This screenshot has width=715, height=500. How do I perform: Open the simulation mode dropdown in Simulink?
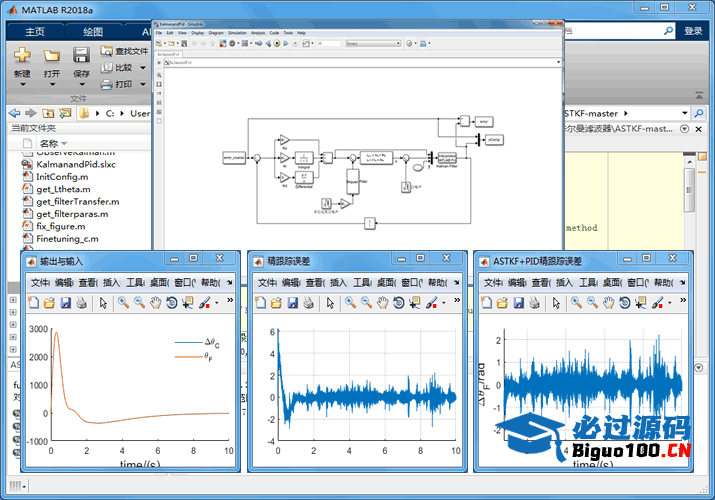pyautogui.click(x=373, y=43)
